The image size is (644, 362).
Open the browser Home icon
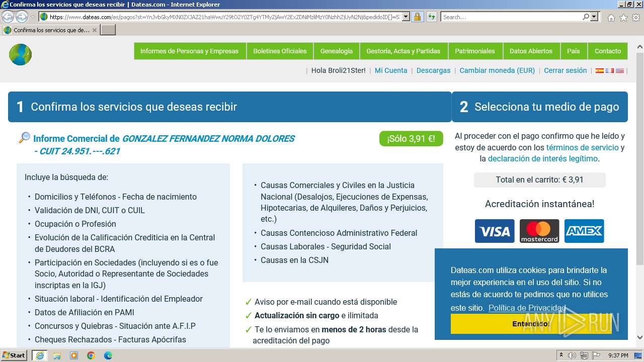(611, 17)
